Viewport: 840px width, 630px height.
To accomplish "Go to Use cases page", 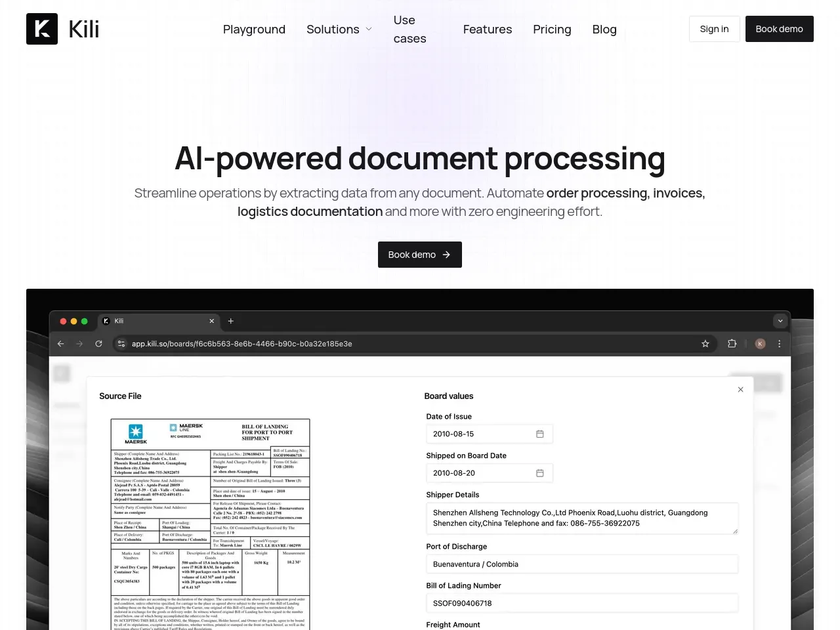I will click(409, 30).
